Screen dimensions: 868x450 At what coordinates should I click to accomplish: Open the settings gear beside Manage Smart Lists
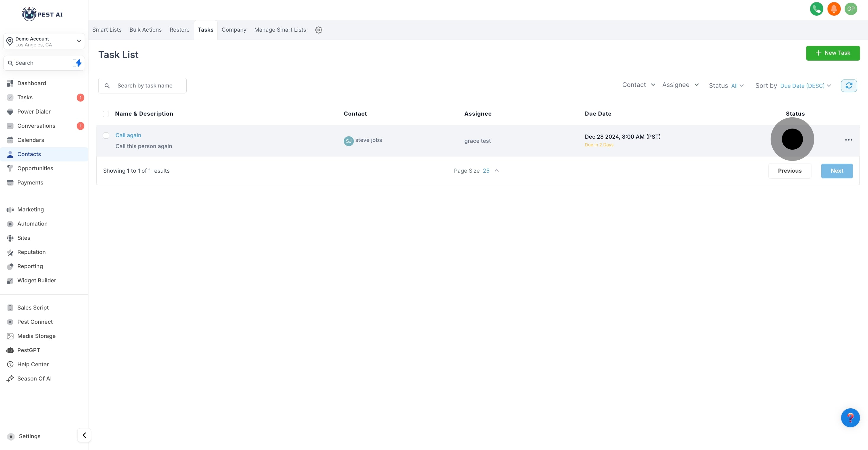tap(318, 30)
